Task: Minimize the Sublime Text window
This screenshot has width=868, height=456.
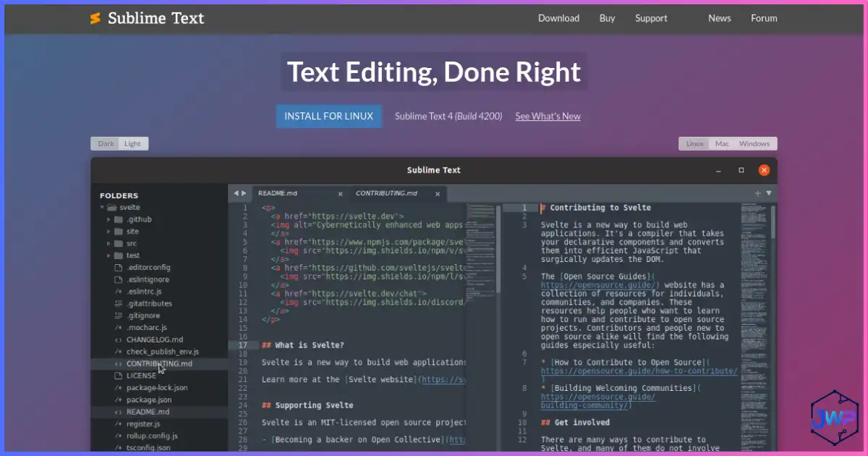Action: (718, 170)
